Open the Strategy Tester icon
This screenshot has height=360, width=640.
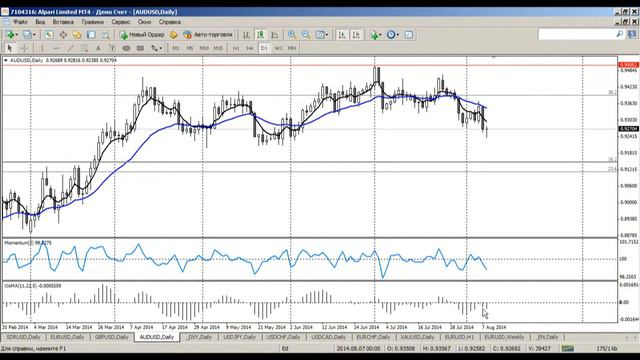[x=105, y=35]
